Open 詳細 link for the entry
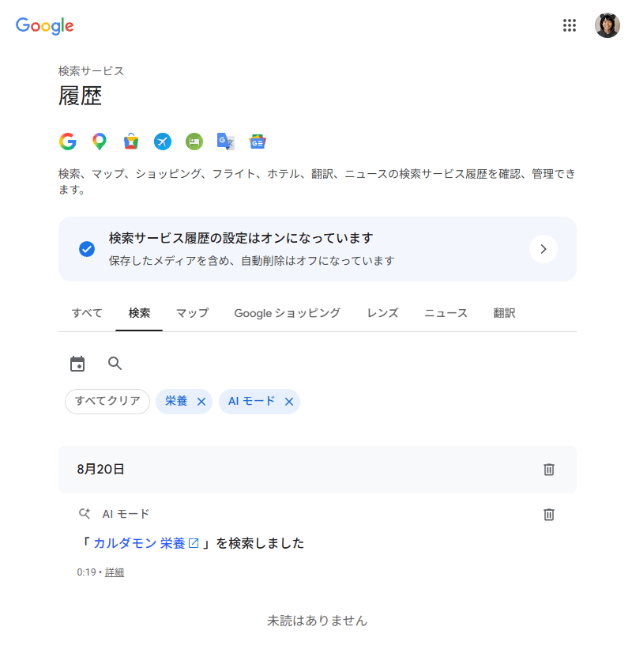 [115, 572]
